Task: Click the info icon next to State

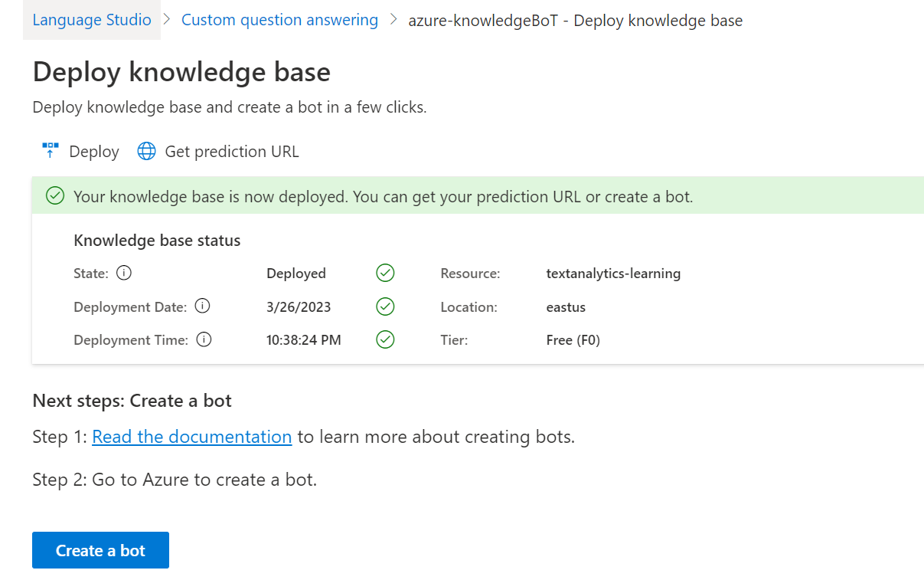Action: [x=124, y=273]
